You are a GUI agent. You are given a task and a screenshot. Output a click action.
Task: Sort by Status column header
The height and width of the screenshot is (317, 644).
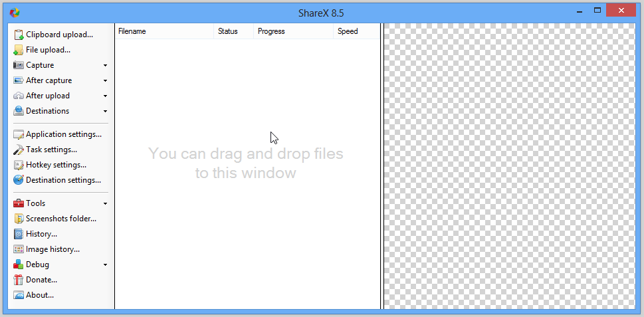pos(234,31)
